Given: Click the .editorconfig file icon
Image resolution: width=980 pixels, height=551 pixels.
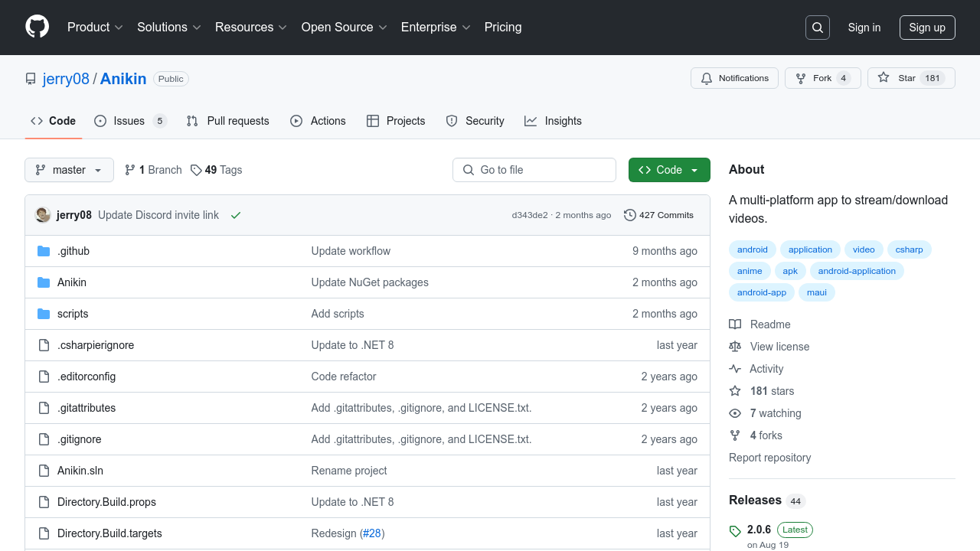Looking at the screenshot, I should point(44,377).
